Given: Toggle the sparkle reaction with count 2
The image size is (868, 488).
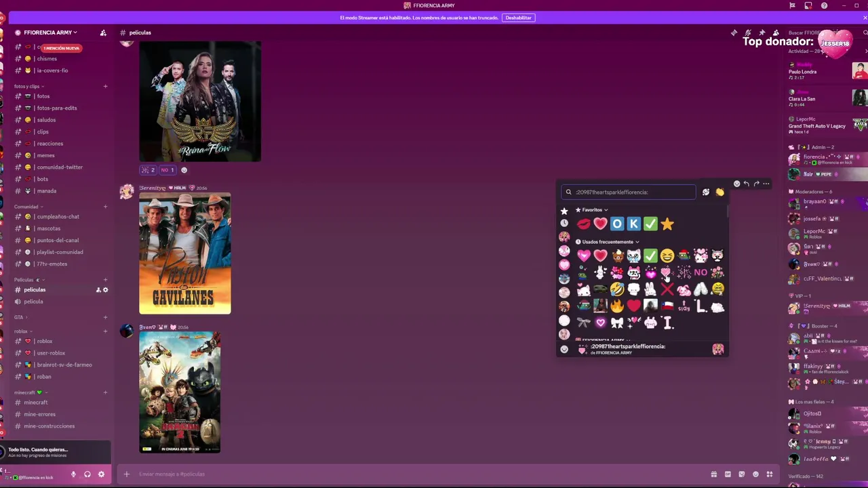Looking at the screenshot, I should pos(149,170).
